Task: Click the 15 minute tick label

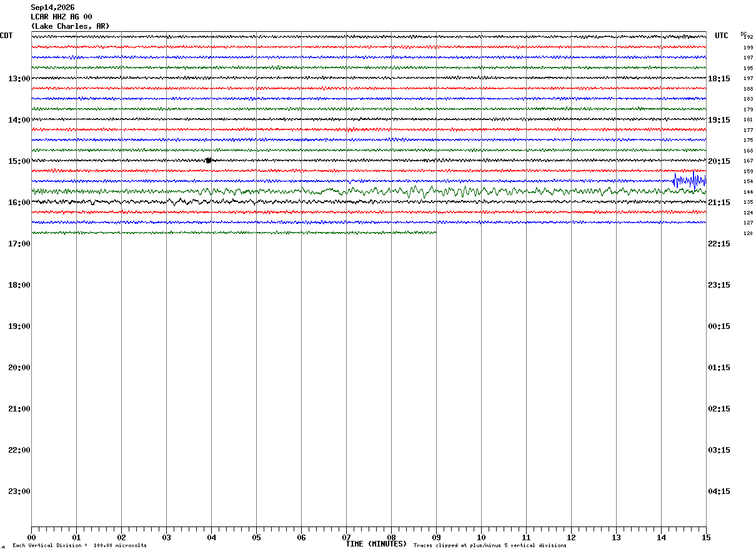Action: coord(706,538)
